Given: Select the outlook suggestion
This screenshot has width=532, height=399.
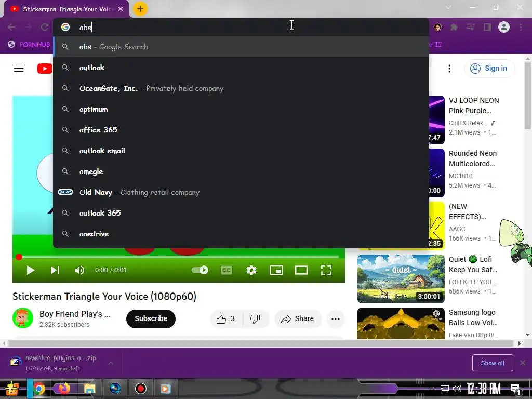Looking at the screenshot, I should 241,68.
